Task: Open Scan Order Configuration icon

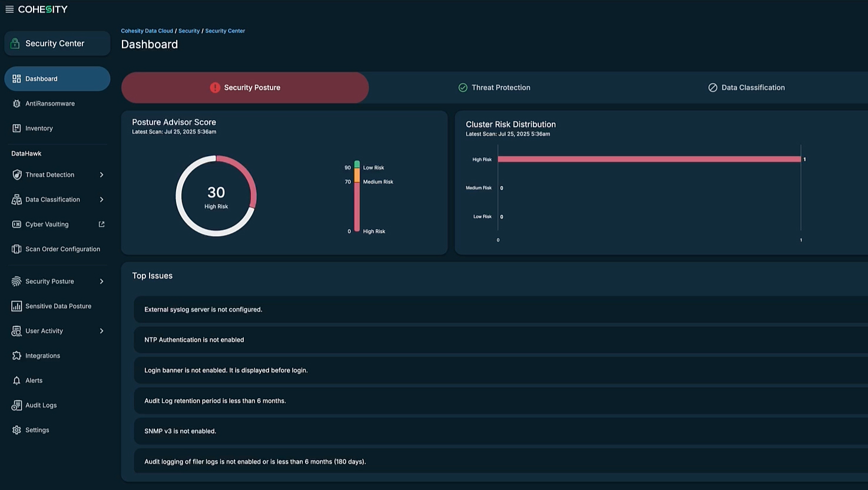Action: pyautogui.click(x=16, y=249)
